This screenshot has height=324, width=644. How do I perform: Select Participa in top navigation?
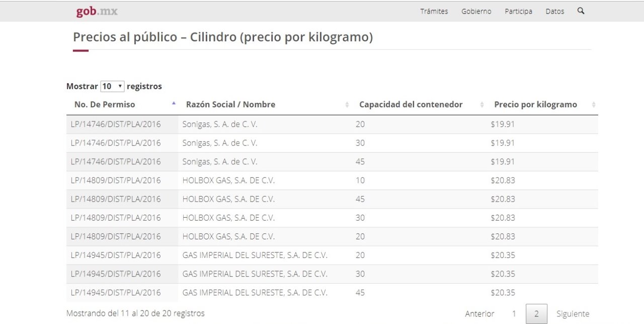518,11
